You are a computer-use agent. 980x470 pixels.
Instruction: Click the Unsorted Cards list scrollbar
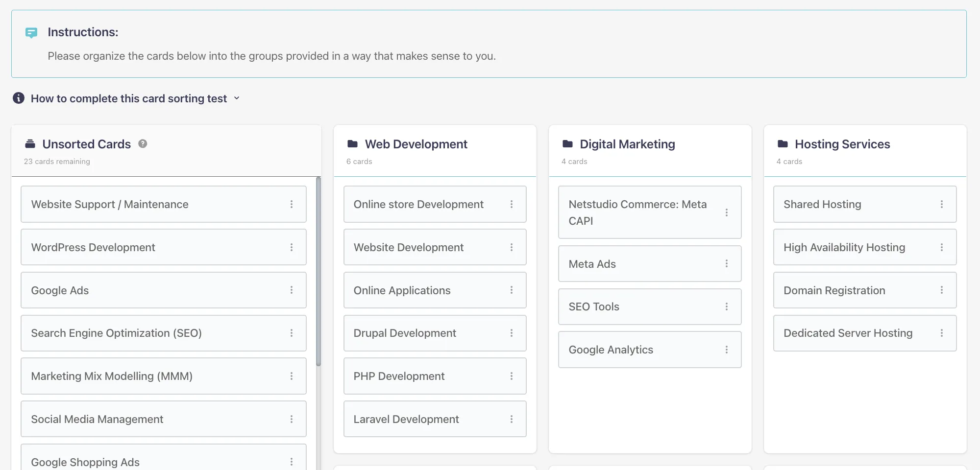[318, 272]
